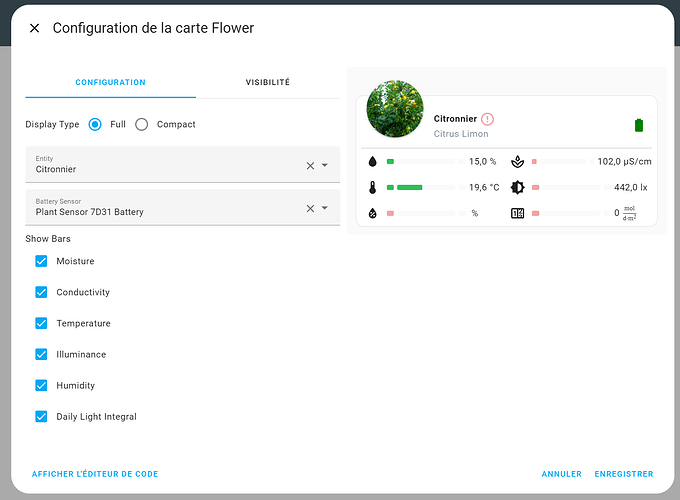
Task: Click the Citronnier plant thumbnail image
Action: click(x=395, y=109)
